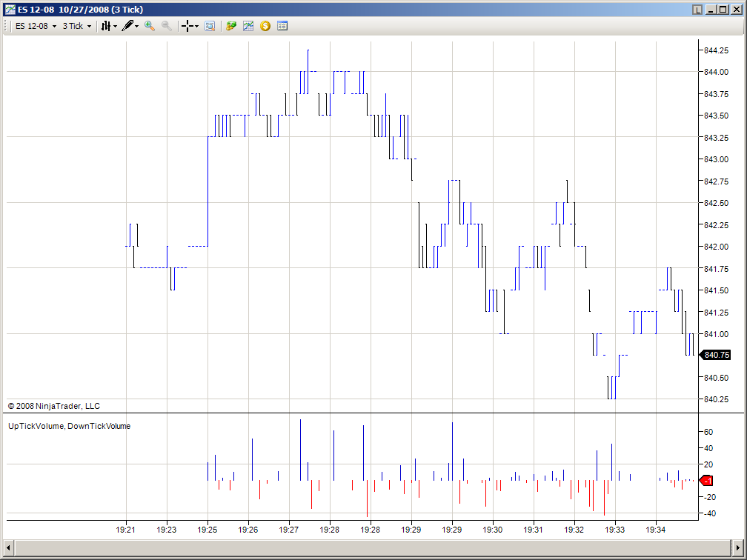This screenshot has height=560, width=747.
Task: Open the strategies icon with green bills
Action: 231,26
